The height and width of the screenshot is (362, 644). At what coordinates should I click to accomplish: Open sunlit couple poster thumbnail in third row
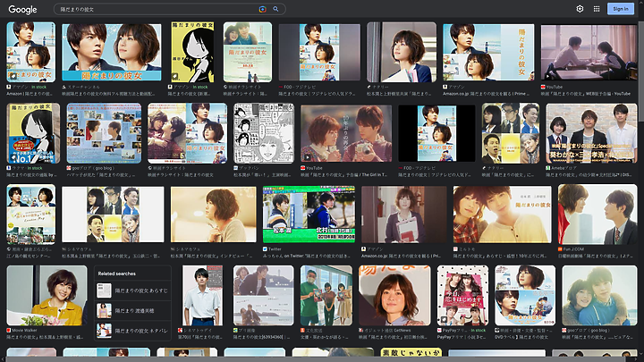503,215
